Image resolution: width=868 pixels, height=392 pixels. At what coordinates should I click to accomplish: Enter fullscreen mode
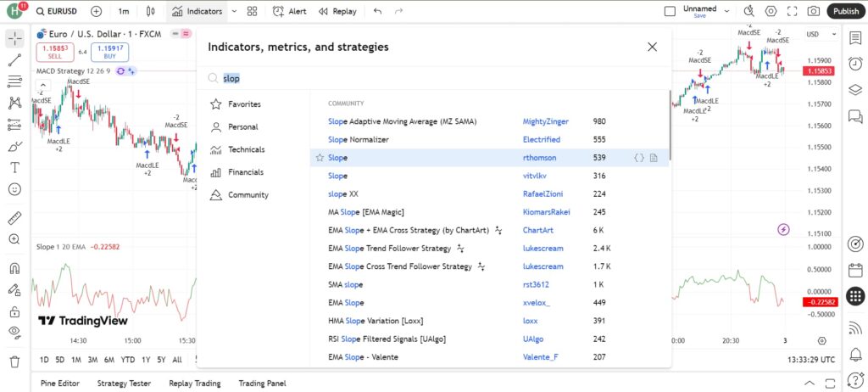click(792, 11)
